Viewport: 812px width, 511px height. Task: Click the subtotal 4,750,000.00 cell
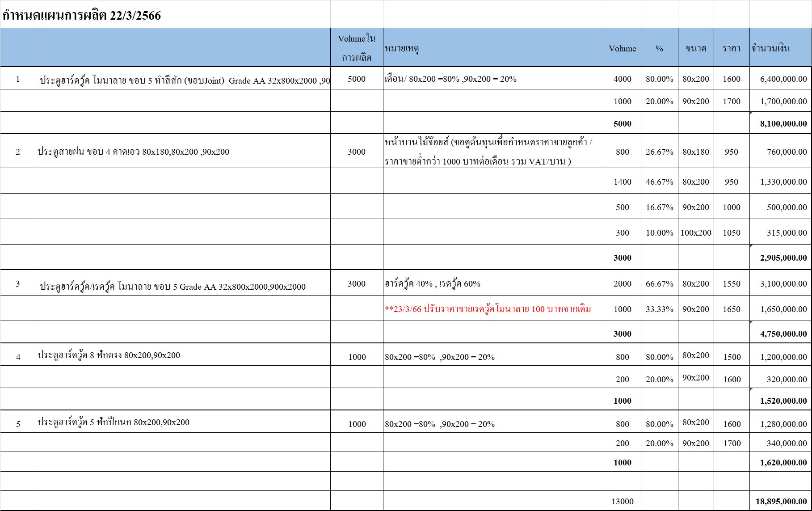pos(783,334)
